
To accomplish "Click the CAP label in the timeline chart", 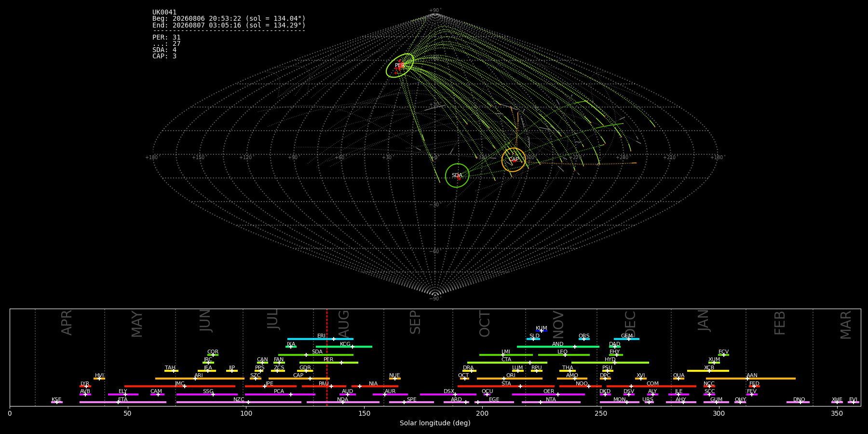I will tap(298, 376).
